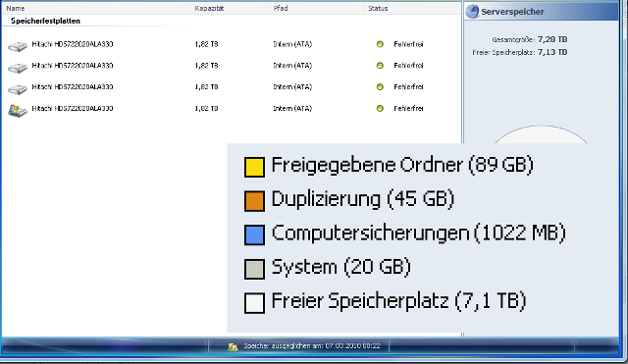This screenshot has width=628, height=364.
Task: Select the third drive's Intern (ATA) path
Action: [292, 87]
